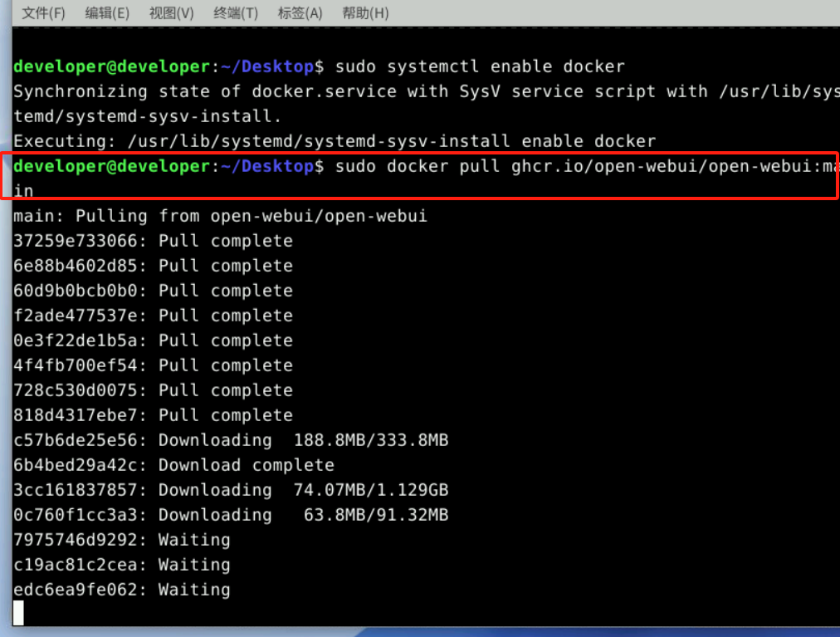
Task: Click the 'sudo systemctl enable docker' command text
Action: (480, 66)
